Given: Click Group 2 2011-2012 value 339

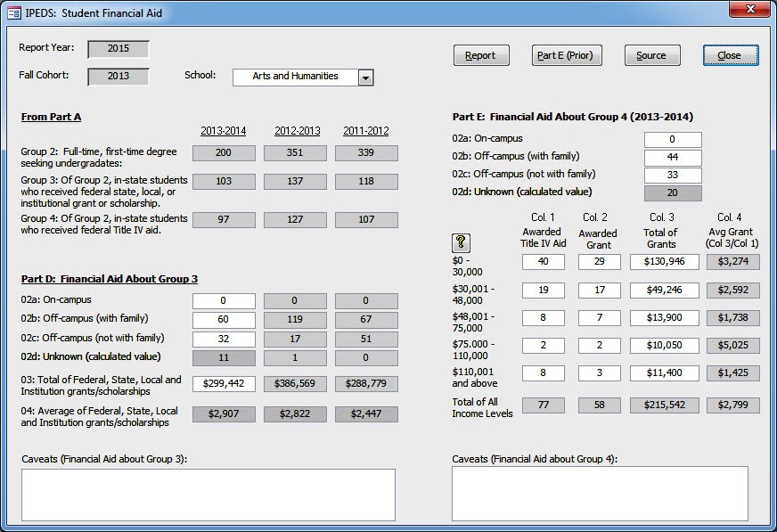Looking at the screenshot, I should [366, 153].
